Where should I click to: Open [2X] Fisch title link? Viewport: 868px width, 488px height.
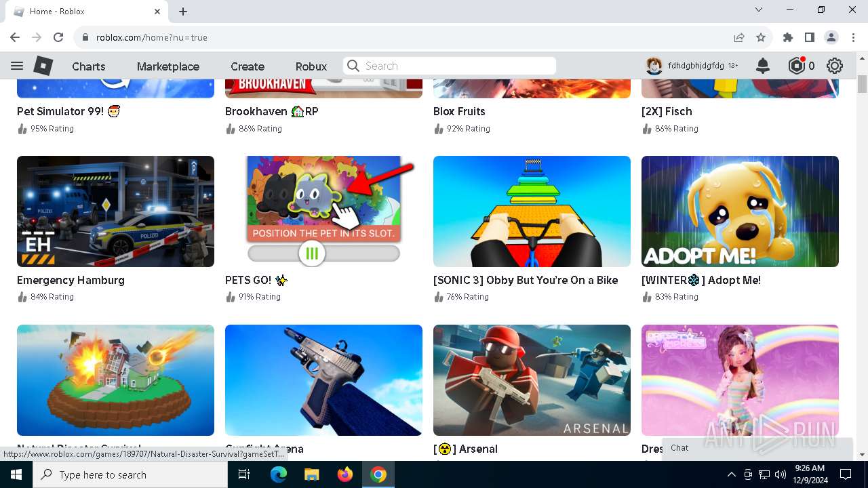pos(667,111)
